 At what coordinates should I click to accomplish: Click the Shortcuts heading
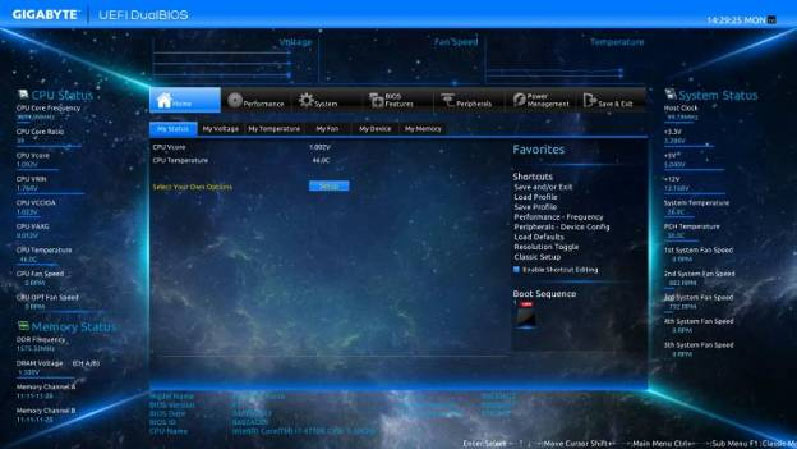pyautogui.click(x=532, y=176)
